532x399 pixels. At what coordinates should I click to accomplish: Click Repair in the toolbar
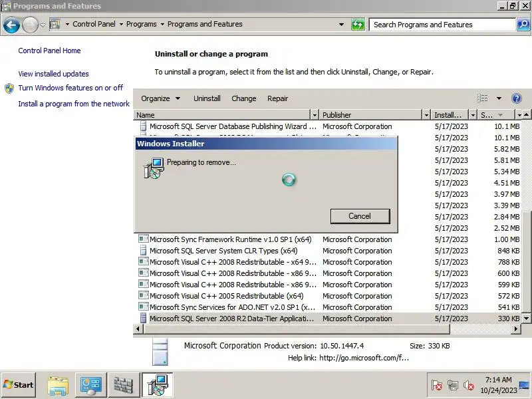click(277, 98)
